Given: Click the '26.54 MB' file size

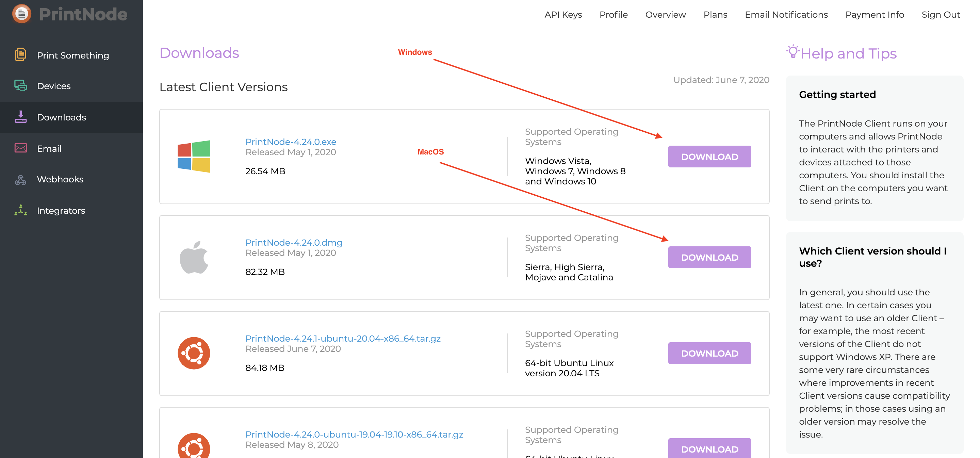Looking at the screenshot, I should tap(265, 171).
